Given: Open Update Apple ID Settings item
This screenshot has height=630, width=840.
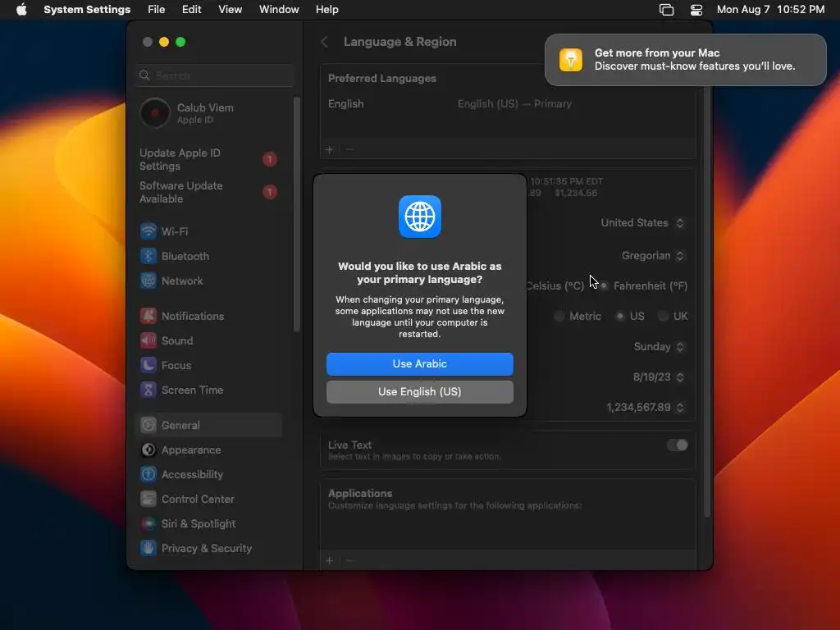Looking at the screenshot, I should [x=209, y=159].
